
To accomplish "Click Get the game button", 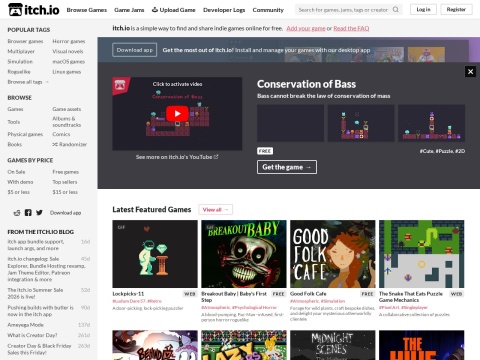I will tap(287, 167).
